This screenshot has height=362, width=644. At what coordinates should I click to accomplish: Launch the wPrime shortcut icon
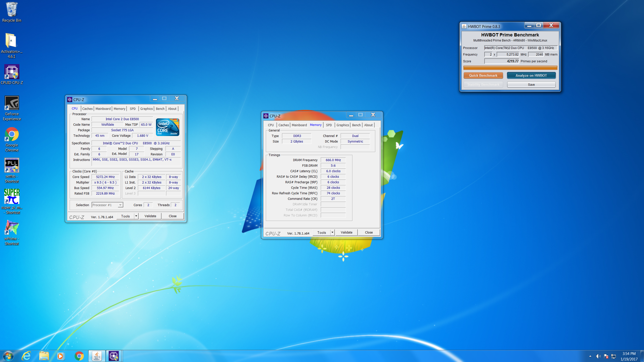pos(12,233)
